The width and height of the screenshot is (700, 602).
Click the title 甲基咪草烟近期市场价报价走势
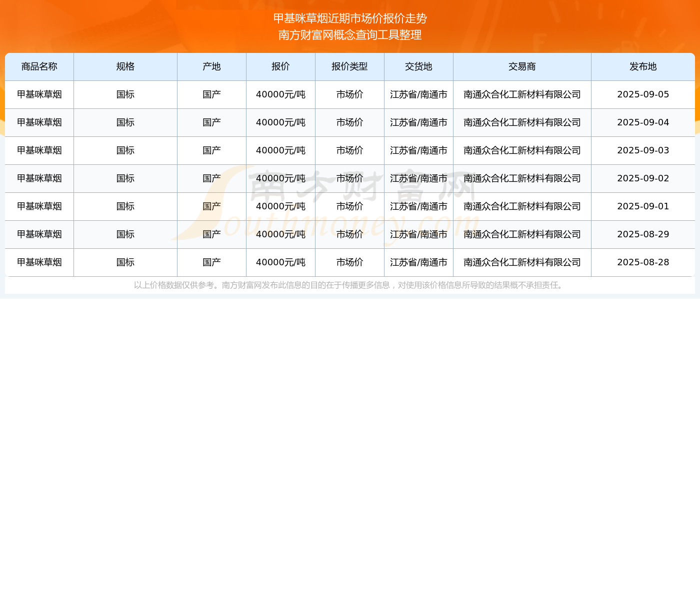coord(350,18)
